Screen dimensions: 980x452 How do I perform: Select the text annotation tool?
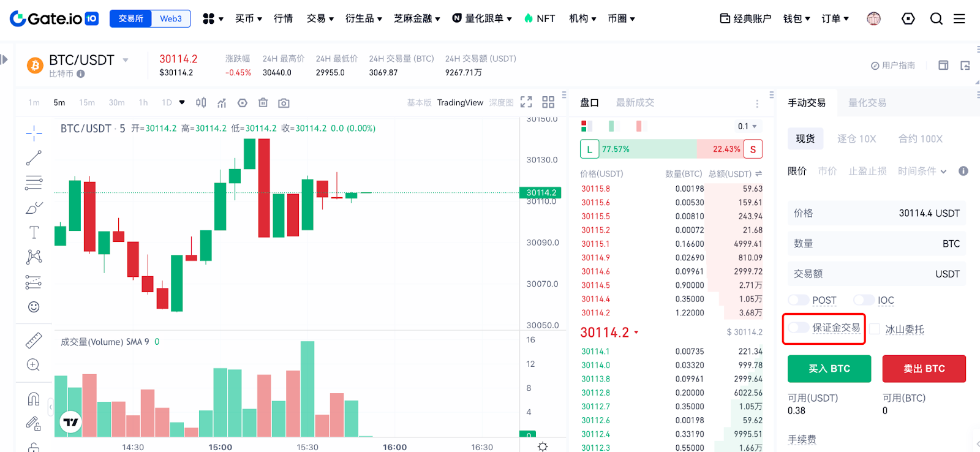click(34, 232)
